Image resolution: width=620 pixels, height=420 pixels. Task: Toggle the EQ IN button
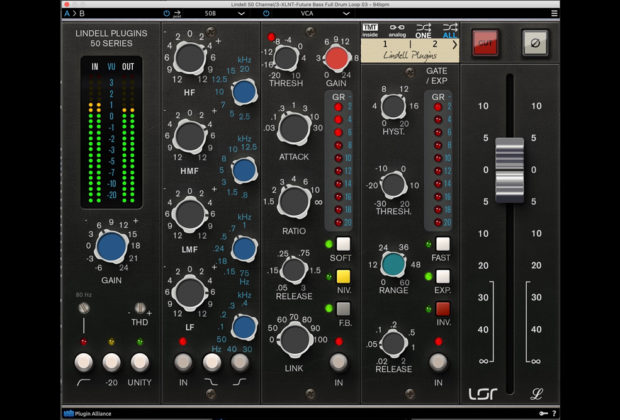[x=183, y=362]
